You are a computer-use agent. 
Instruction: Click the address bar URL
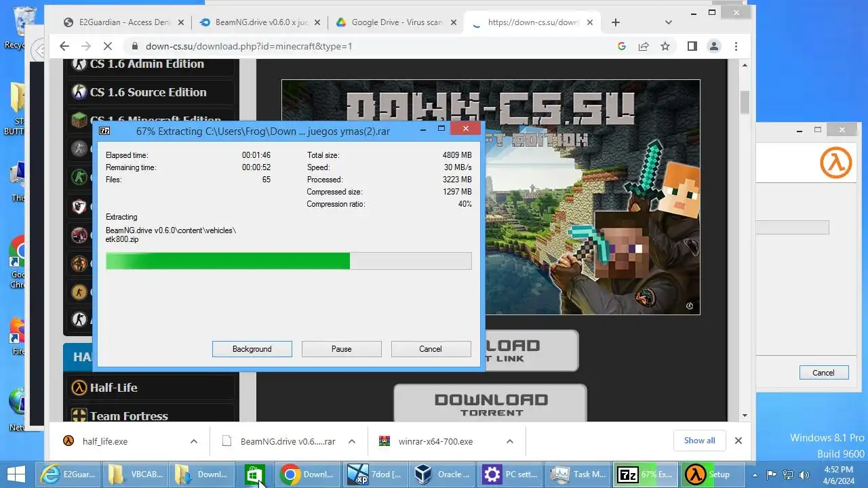(x=249, y=46)
